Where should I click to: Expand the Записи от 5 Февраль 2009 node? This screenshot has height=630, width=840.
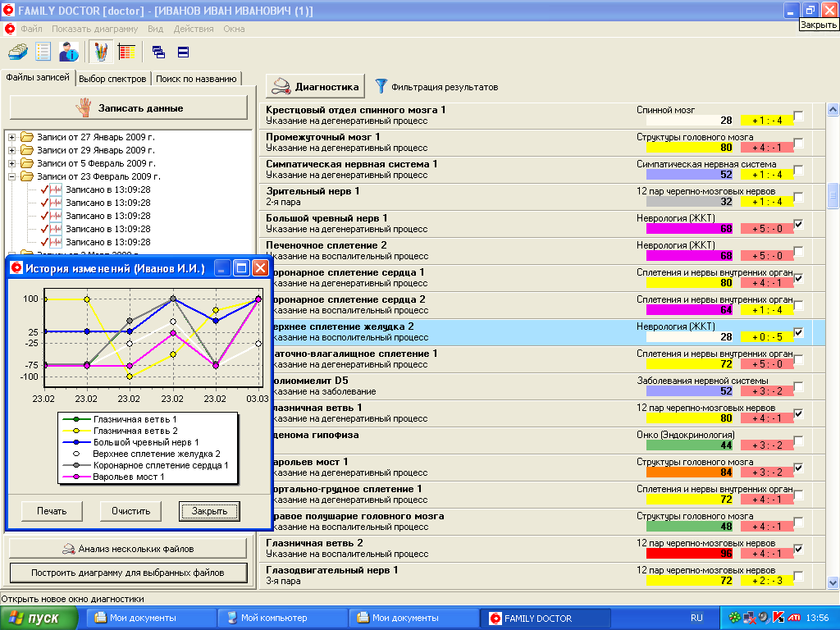pos(11,163)
